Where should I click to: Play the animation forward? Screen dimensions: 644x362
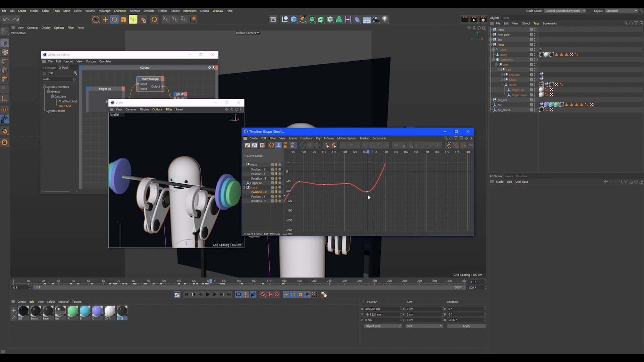(208, 295)
